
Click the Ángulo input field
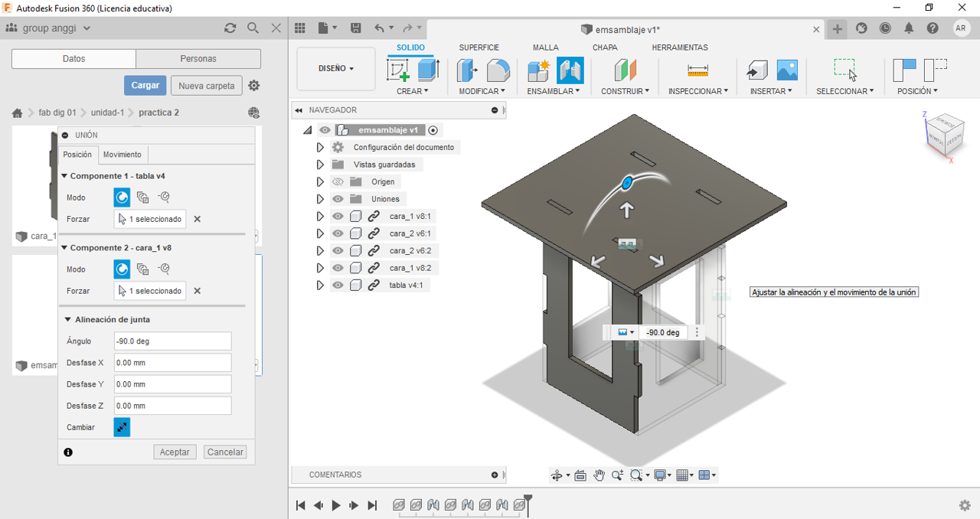click(x=172, y=341)
